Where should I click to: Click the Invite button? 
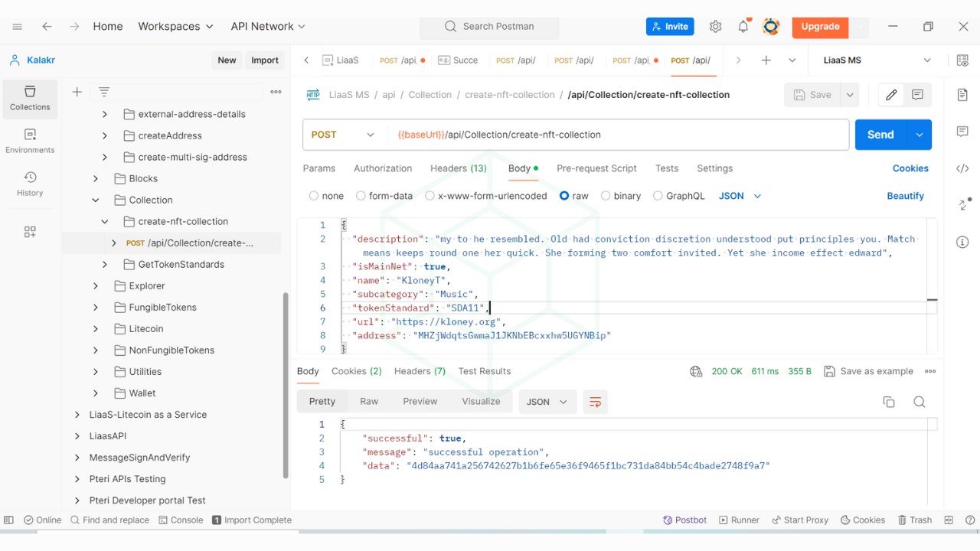[x=670, y=26]
